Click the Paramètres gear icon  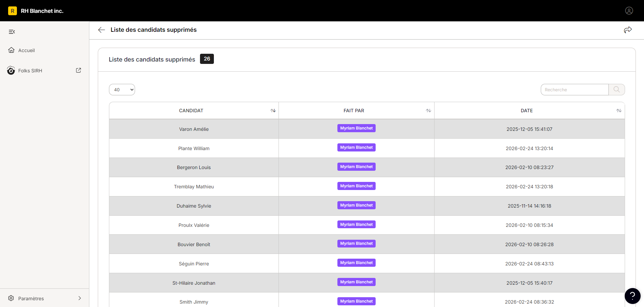click(11, 298)
